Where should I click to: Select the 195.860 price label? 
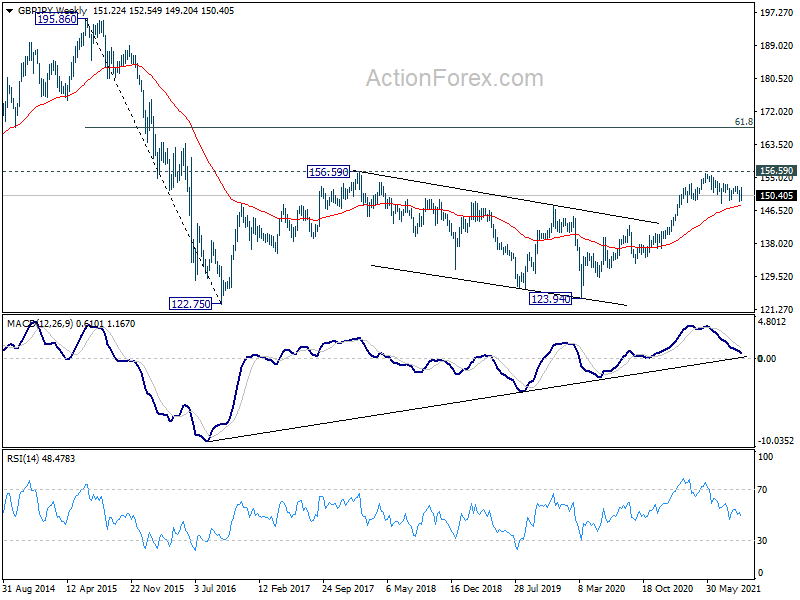click(56, 19)
